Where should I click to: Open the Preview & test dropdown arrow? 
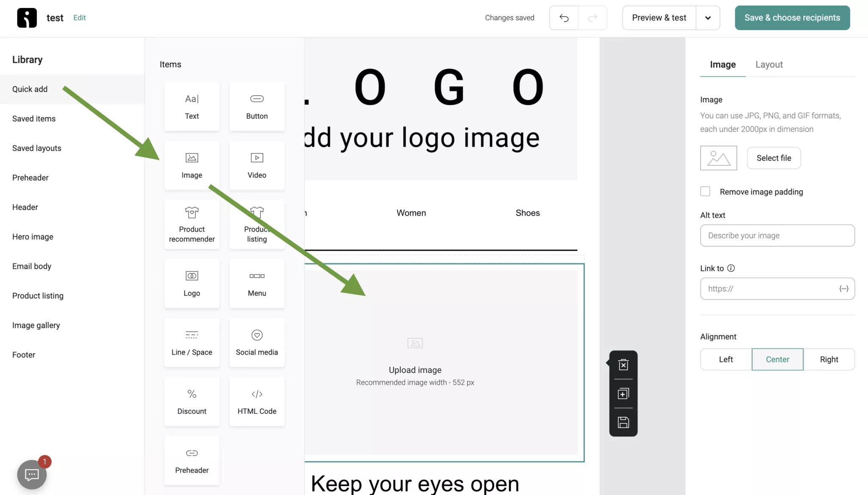(707, 18)
